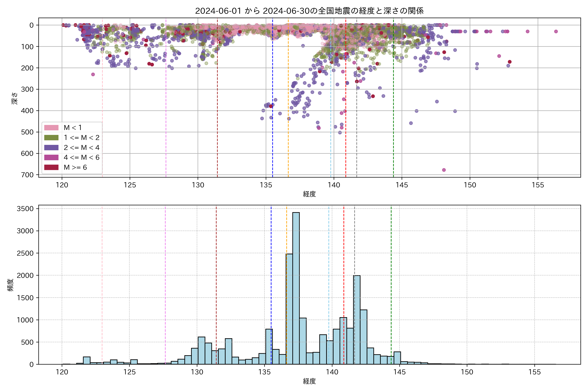Click the pink M < 1 legend swatch
This screenshot has height=392, width=588.
click(x=51, y=128)
